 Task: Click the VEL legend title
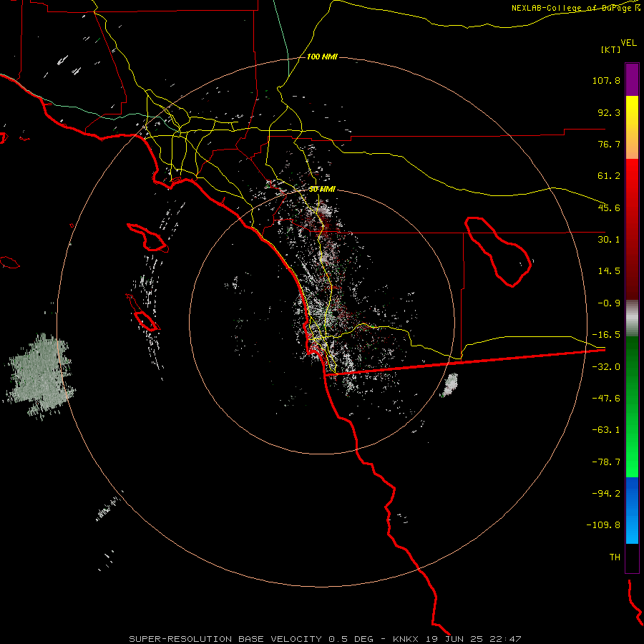coord(628,43)
